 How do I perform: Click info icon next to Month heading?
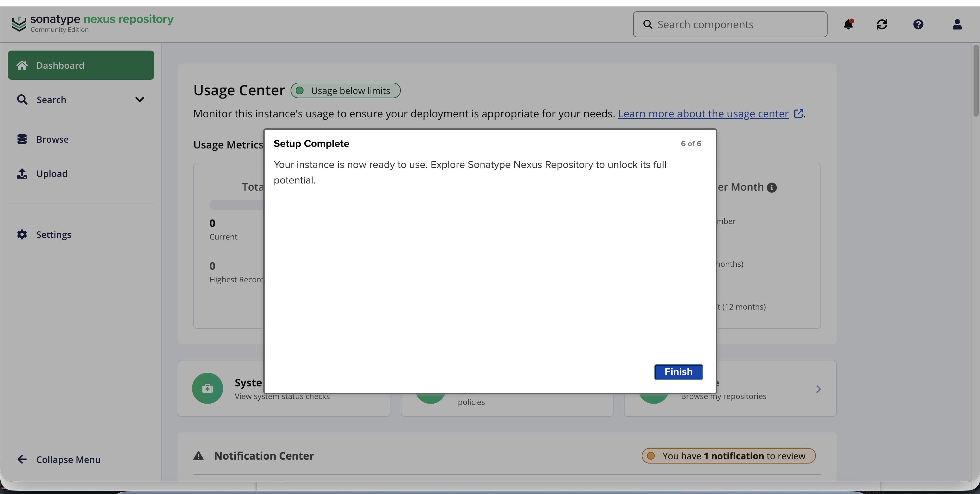[x=771, y=187]
